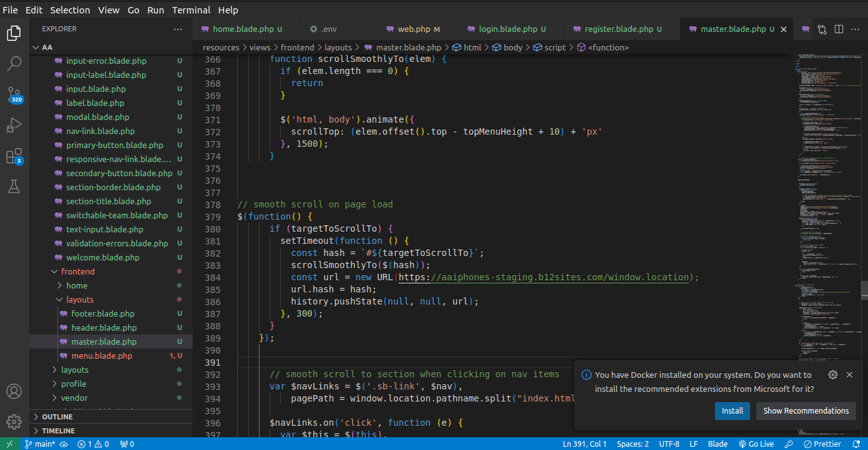Click the notification settings gear in Docker popup
The image size is (868, 450).
(832, 375)
